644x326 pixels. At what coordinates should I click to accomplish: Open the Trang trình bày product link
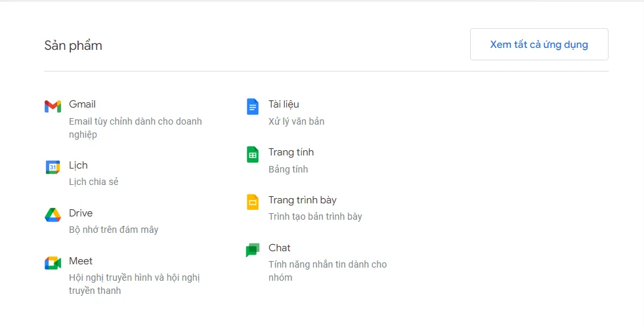click(302, 200)
